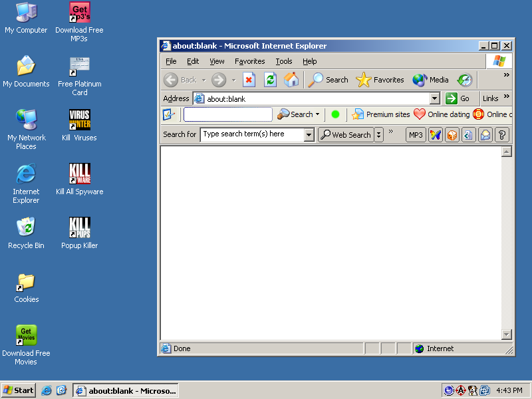Click the Forward arrow button
Screen dimensions: 532x399
[219, 80]
